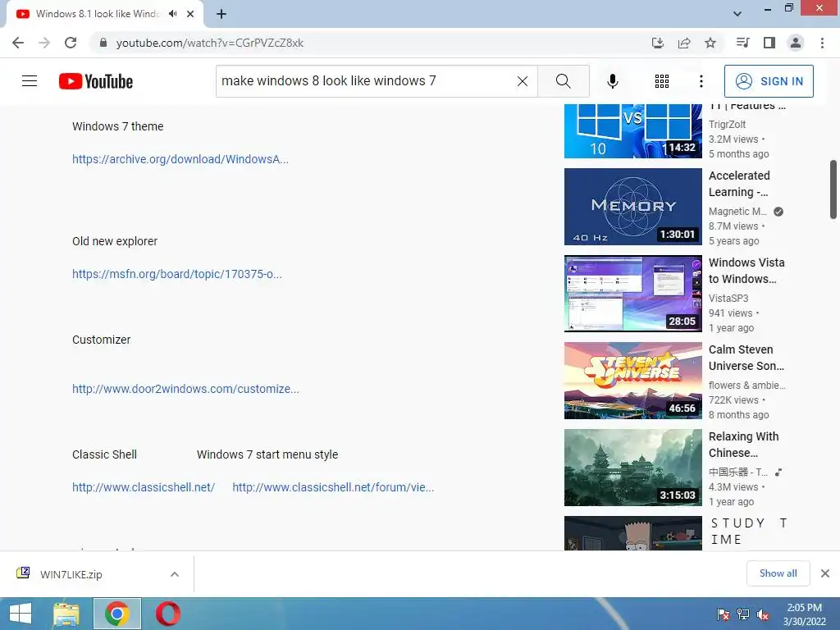The height and width of the screenshot is (630, 840).
Task: View site info via the lock icon
Action: [103, 43]
